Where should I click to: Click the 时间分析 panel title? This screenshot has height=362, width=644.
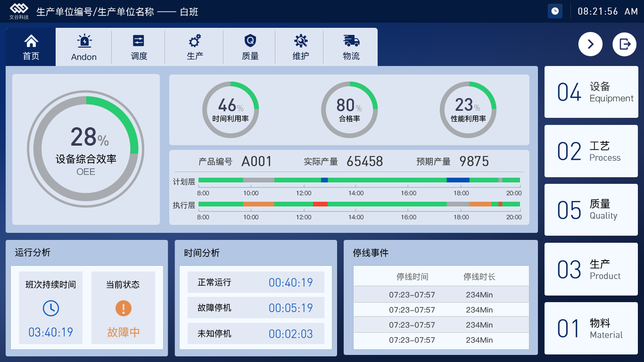click(x=202, y=253)
